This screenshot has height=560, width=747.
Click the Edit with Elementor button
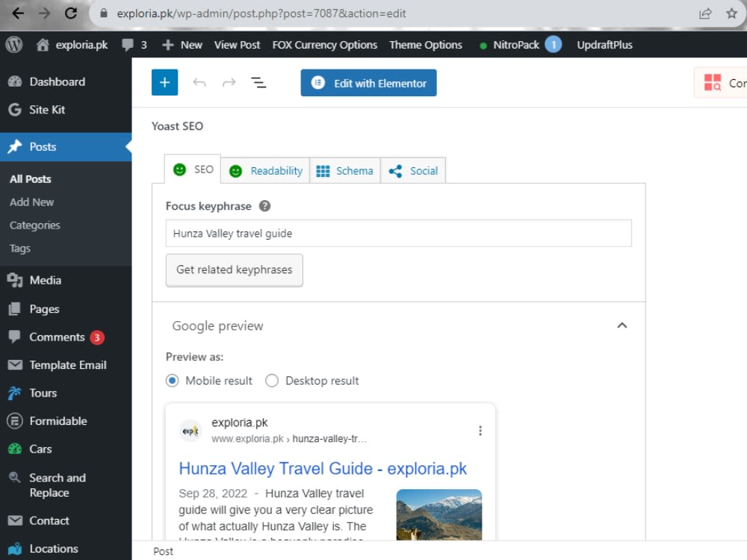(368, 83)
